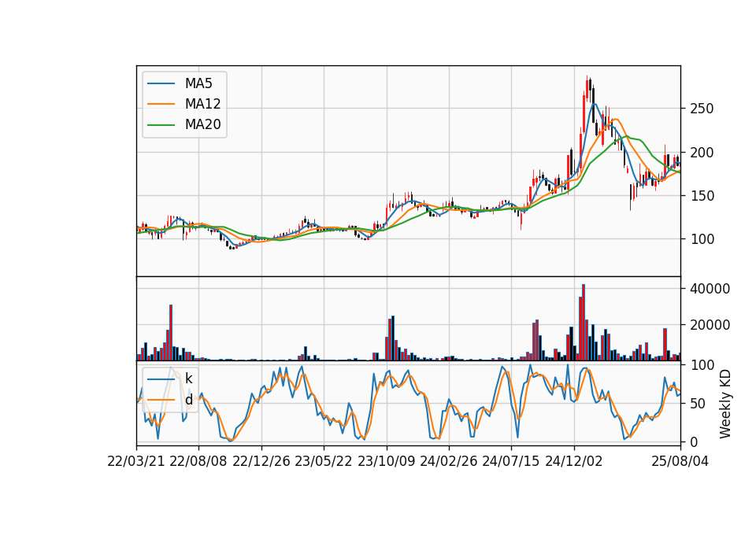The height and width of the screenshot is (543, 756).
Task: Click the 22/12/26 date axis label
Action: (261, 461)
